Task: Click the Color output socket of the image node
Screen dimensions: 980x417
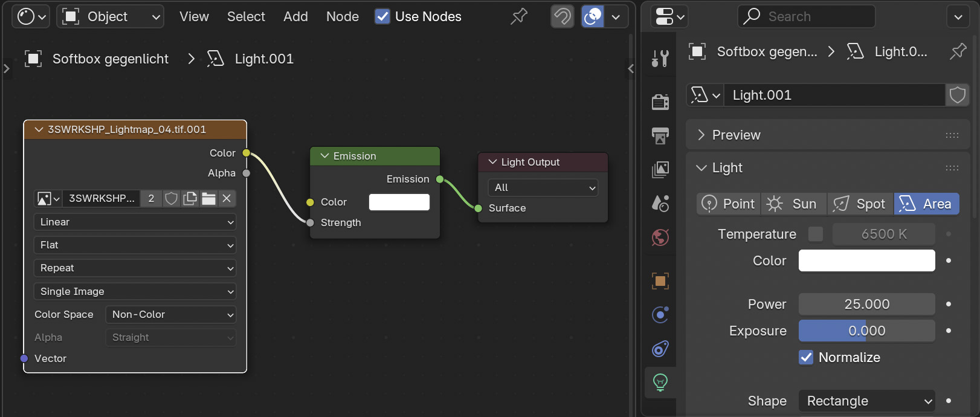Action: point(246,153)
